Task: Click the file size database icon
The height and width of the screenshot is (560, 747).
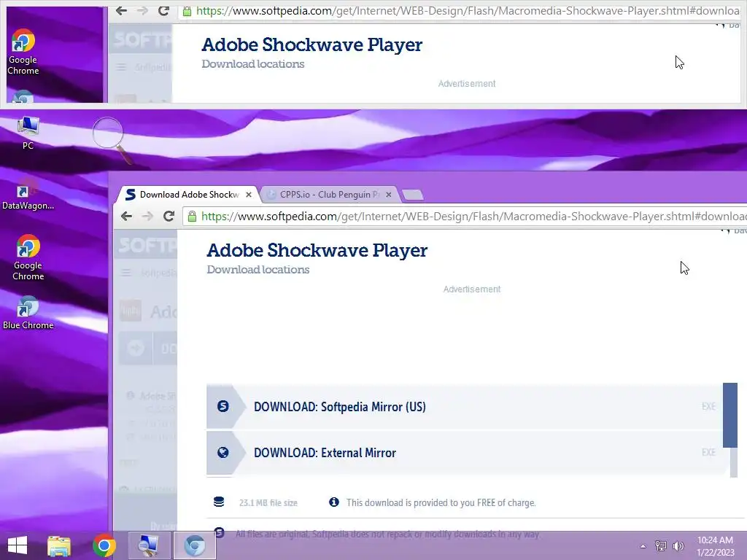Action: [x=219, y=502]
